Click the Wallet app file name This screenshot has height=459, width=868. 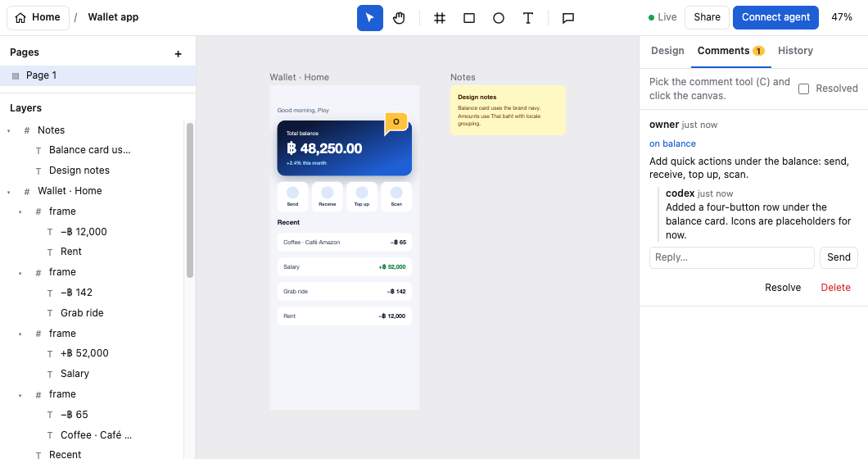point(114,17)
